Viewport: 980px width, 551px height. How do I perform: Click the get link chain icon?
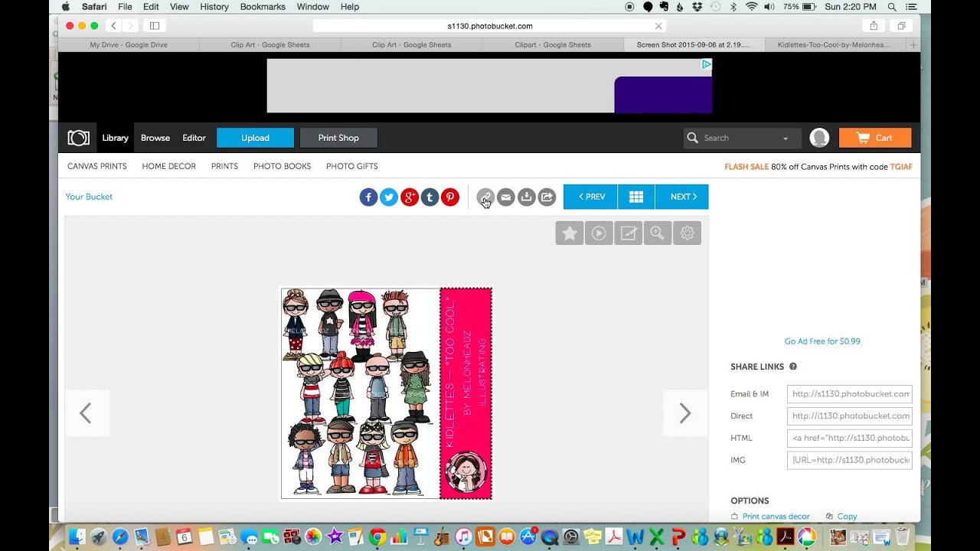coord(485,197)
